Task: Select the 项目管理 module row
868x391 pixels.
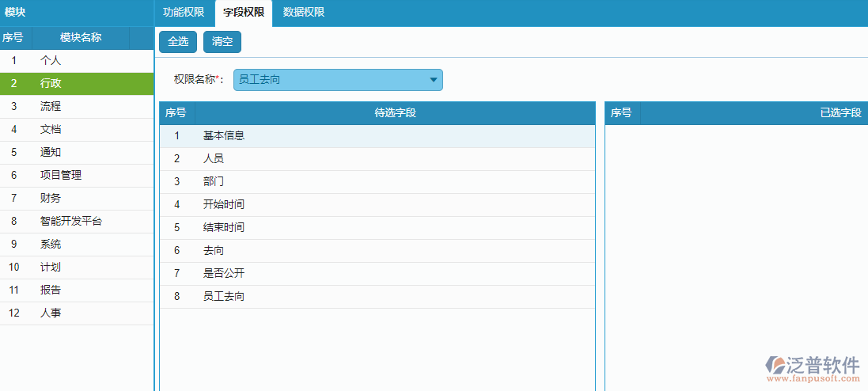Action: [x=77, y=176]
